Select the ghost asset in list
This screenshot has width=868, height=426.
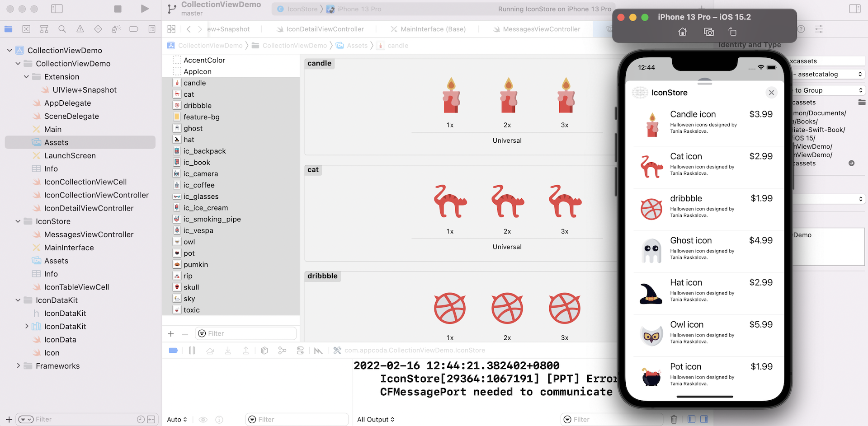pos(193,128)
